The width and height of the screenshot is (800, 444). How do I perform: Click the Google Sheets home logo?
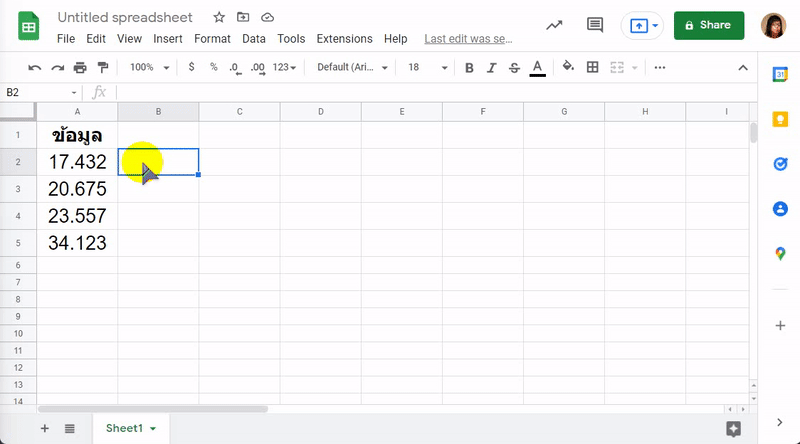pyautogui.click(x=29, y=26)
